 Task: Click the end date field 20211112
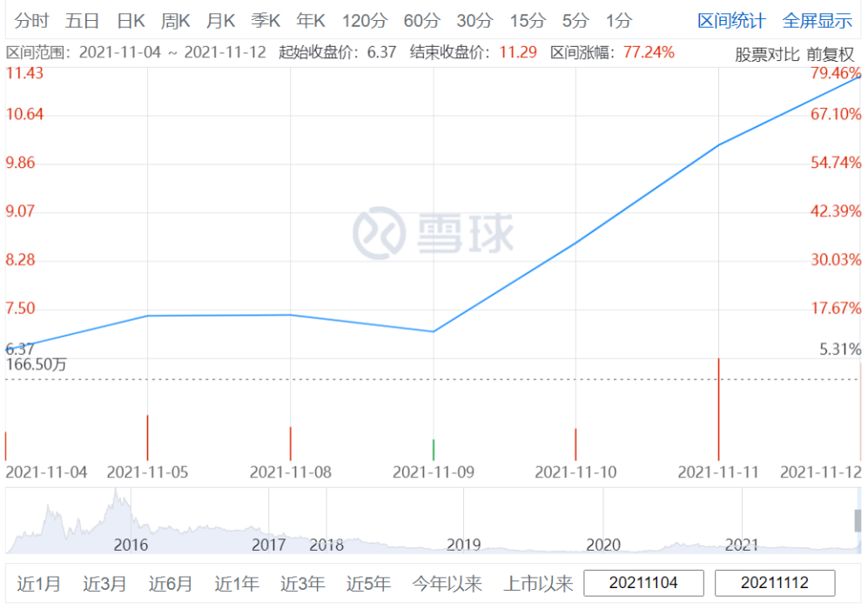point(775,583)
